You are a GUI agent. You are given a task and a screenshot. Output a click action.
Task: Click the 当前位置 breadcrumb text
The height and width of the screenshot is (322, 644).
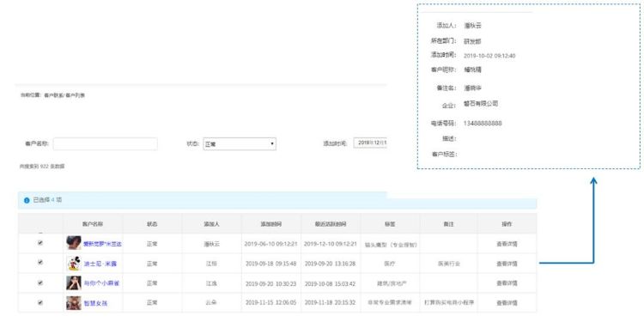[x=31, y=95]
